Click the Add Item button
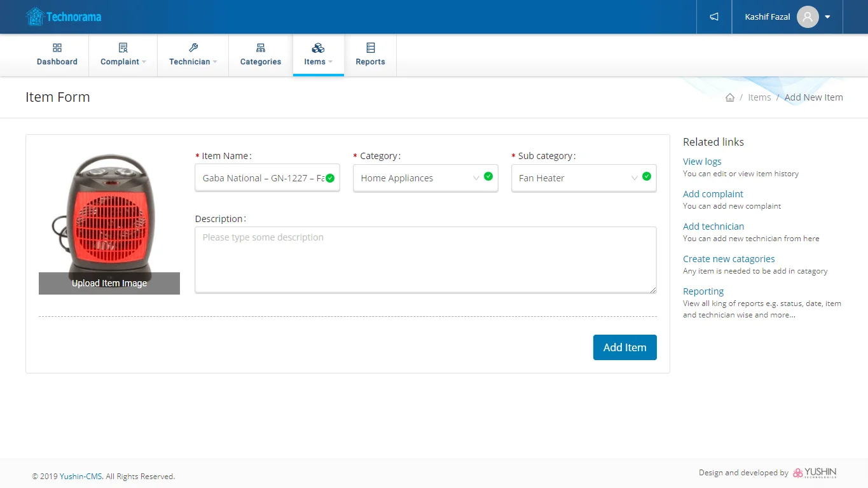Image resolution: width=868 pixels, height=488 pixels. point(624,347)
